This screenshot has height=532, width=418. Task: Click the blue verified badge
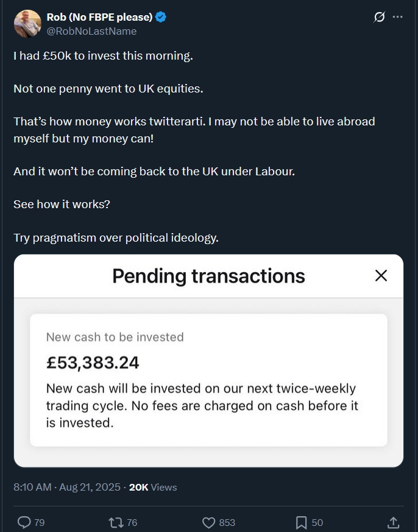pos(161,18)
